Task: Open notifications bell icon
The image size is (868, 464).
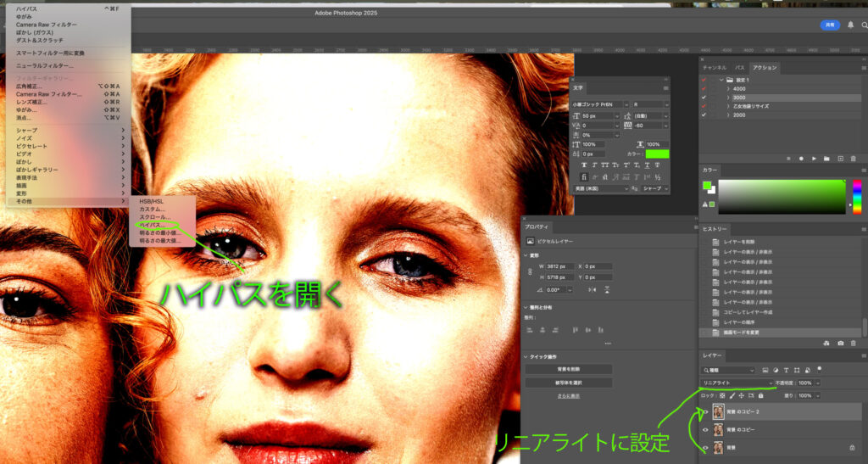Action: 850,25
